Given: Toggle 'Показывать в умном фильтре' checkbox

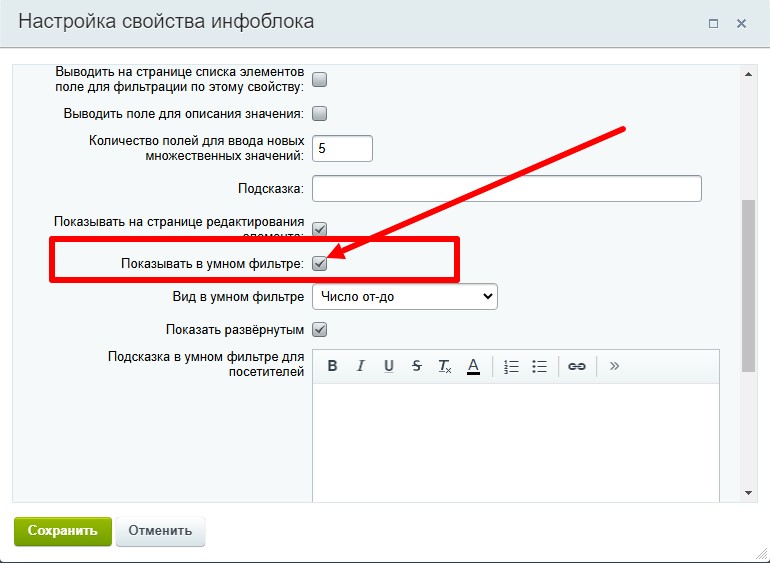Looking at the screenshot, I should point(320,264).
